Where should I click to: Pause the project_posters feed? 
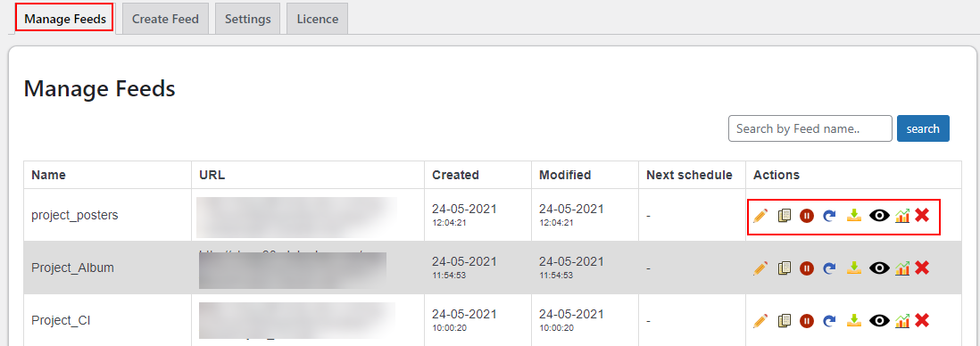click(x=807, y=216)
